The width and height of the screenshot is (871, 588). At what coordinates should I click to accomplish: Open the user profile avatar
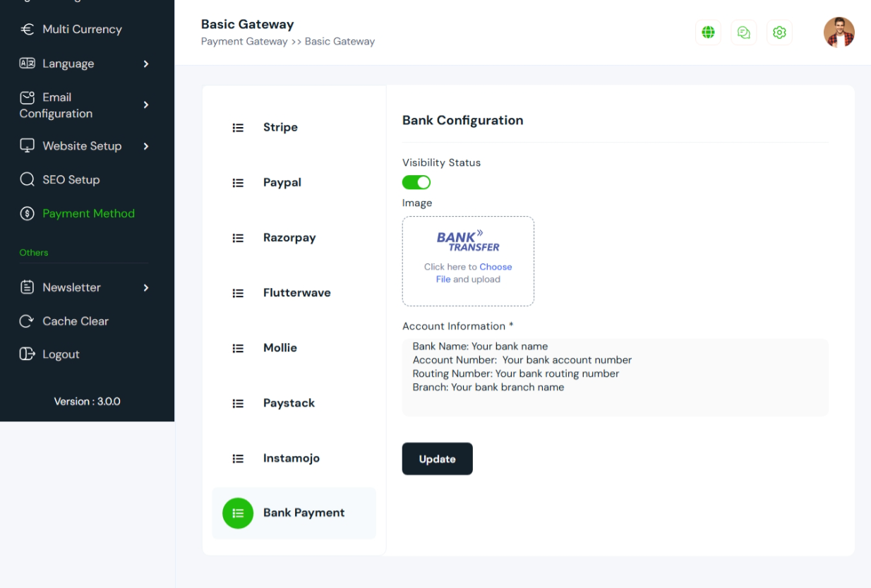pyautogui.click(x=839, y=32)
